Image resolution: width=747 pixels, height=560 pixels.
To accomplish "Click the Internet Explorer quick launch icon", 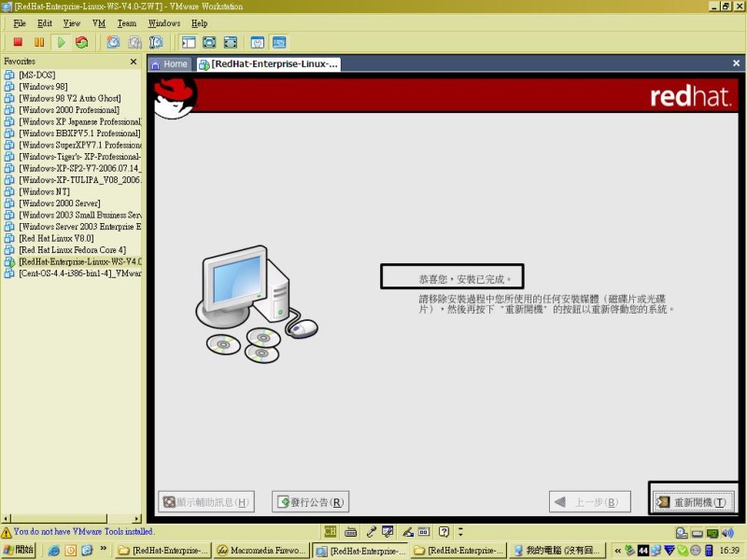I will coord(53,551).
